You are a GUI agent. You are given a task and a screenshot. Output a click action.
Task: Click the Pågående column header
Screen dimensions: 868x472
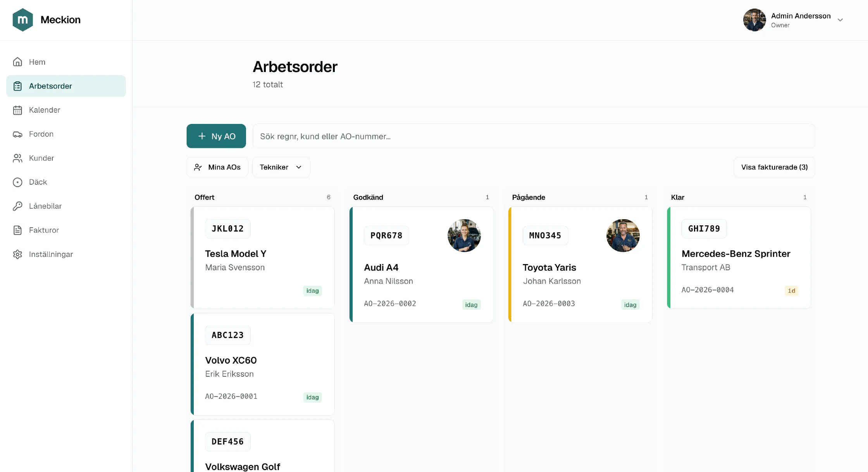529,197
